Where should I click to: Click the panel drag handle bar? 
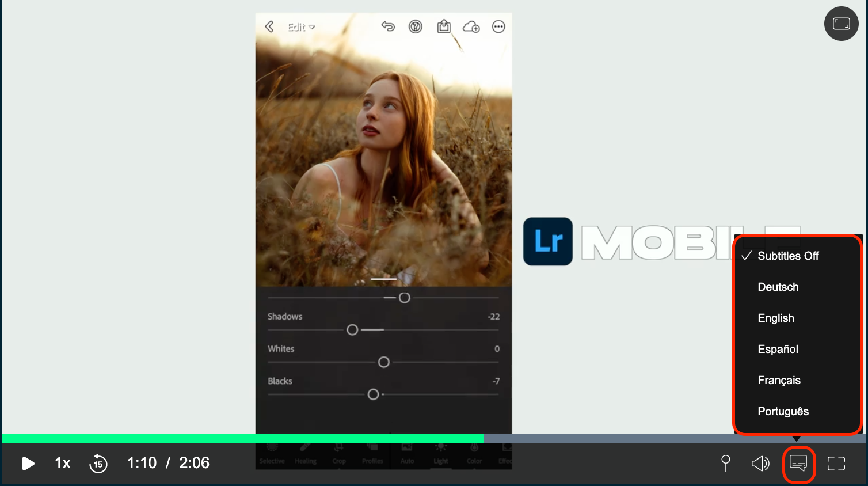pyautogui.click(x=384, y=279)
